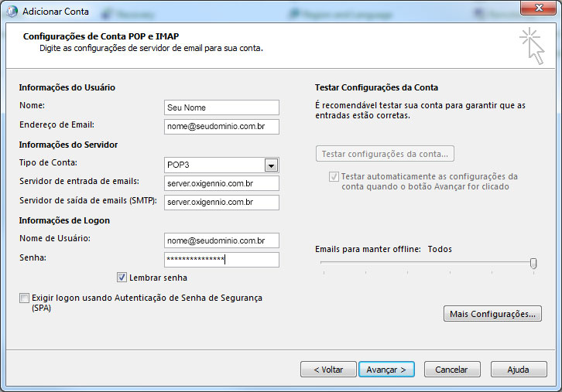Click the wizard cursor icon in header
Image resolution: width=562 pixels, height=392 pixels.
[531, 46]
